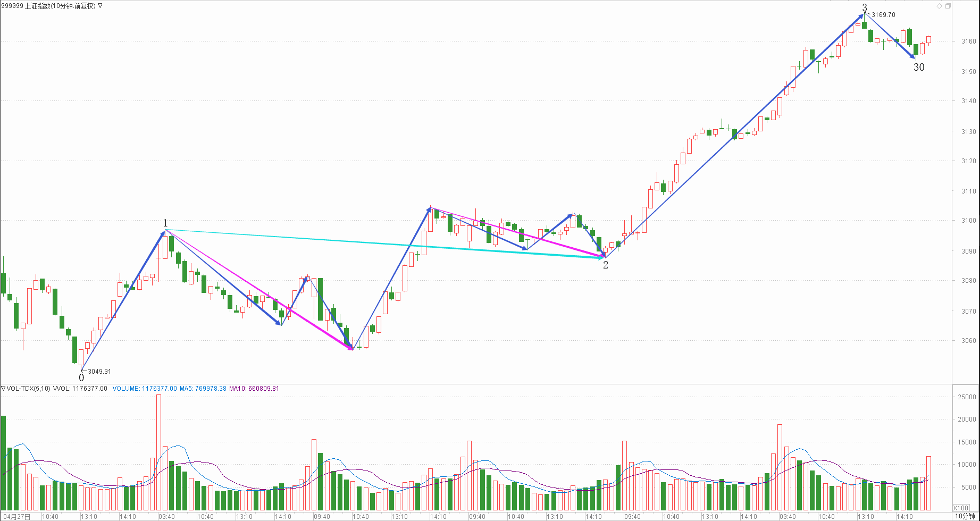Screen dimensions: 980x521
Task: Select the purple MA10 volume average label
Action: pos(254,389)
